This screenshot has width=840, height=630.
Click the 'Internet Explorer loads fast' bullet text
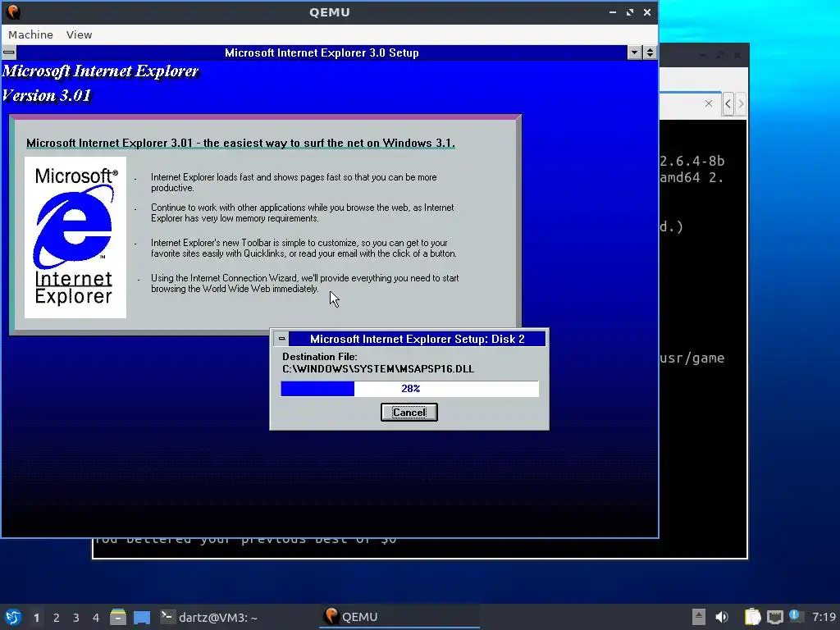(294, 183)
